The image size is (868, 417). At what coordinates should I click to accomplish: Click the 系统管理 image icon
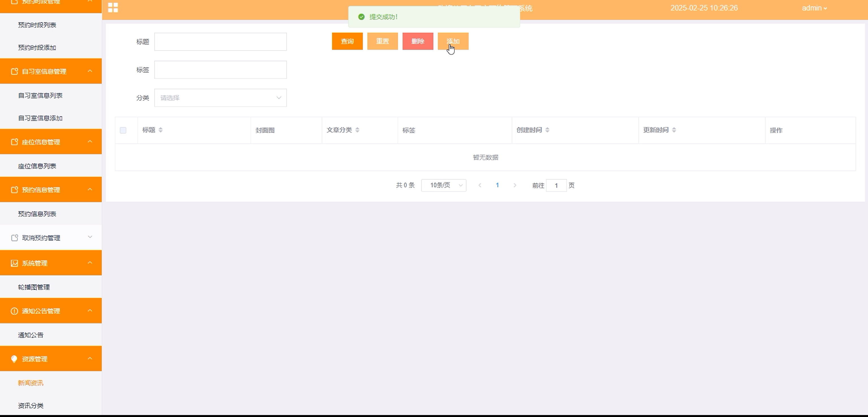tap(14, 263)
